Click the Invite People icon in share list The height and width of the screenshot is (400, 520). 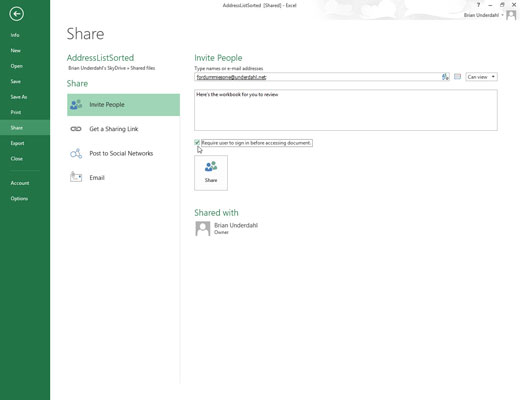[x=76, y=105]
